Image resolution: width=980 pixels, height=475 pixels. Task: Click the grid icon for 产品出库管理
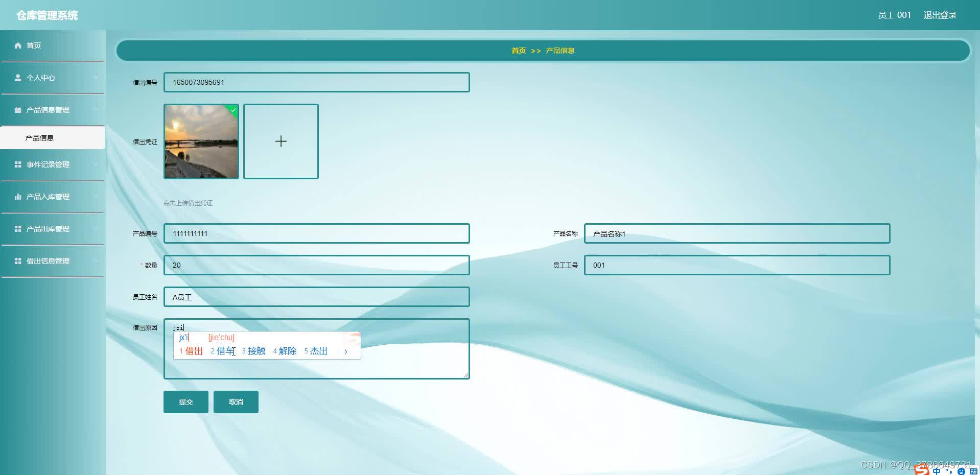(x=18, y=229)
